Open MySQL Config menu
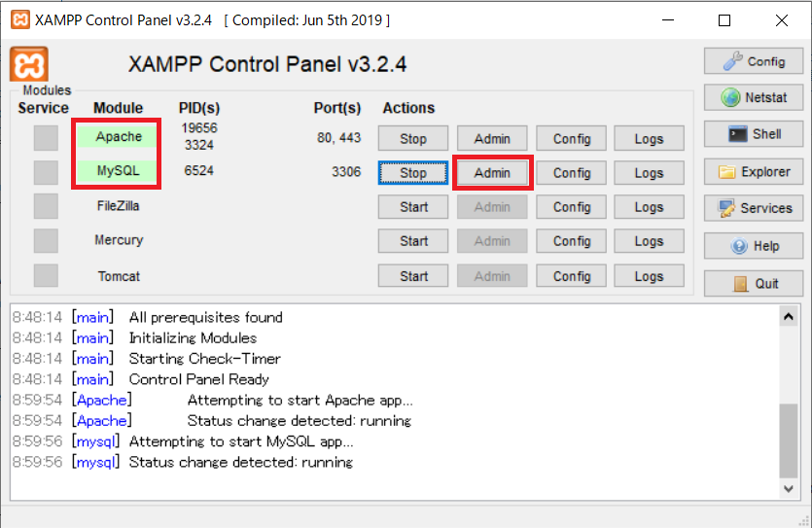 tap(572, 173)
